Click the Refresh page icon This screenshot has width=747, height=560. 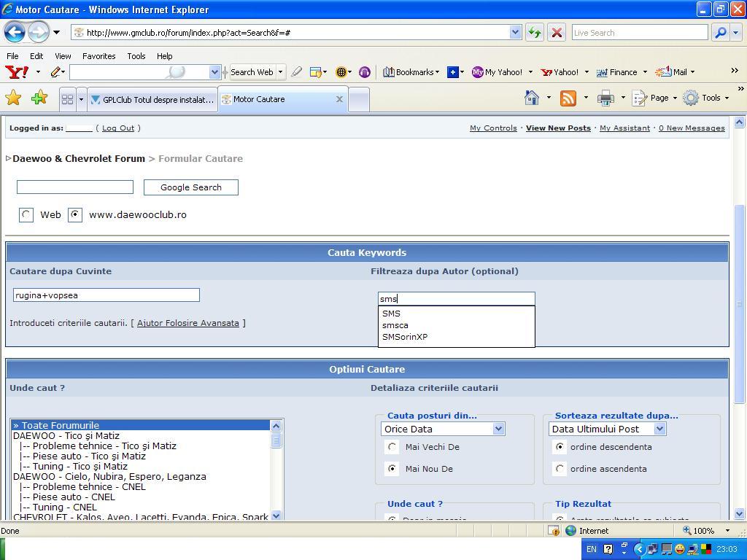coord(535,32)
